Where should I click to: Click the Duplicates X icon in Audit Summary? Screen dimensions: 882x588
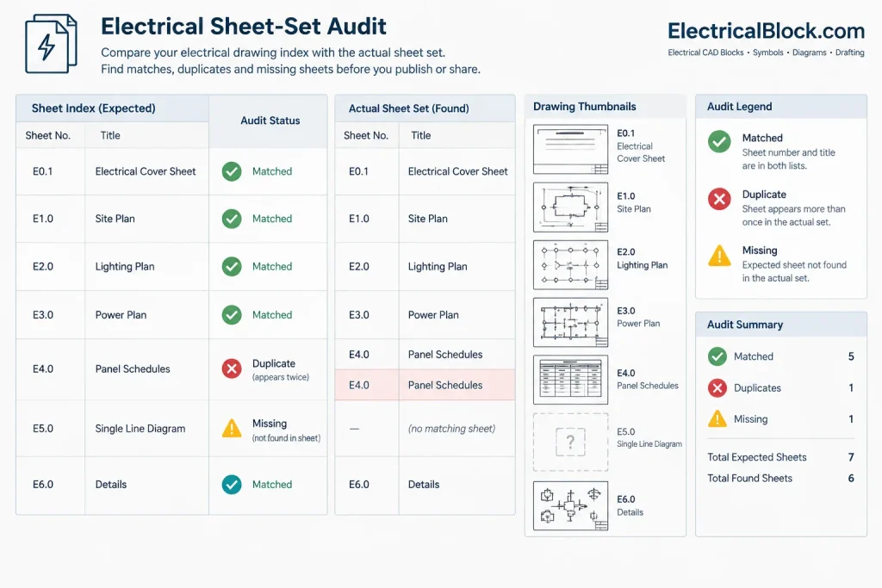(x=717, y=388)
